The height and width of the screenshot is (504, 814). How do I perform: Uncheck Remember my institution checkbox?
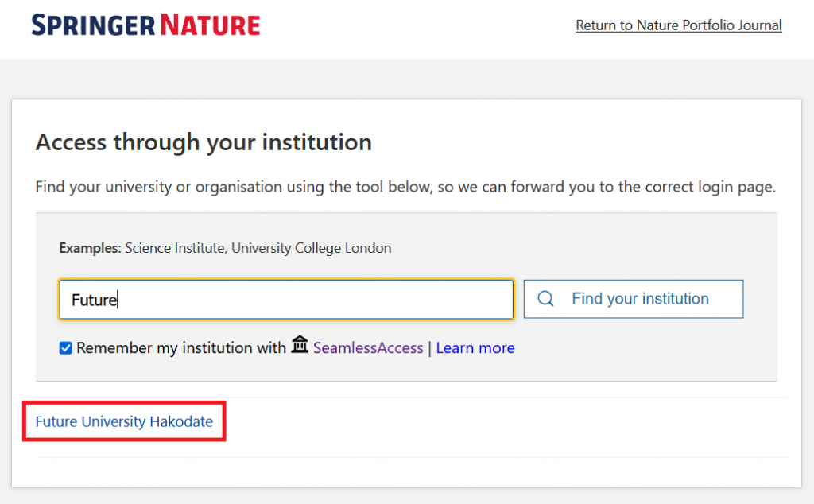pos(65,347)
